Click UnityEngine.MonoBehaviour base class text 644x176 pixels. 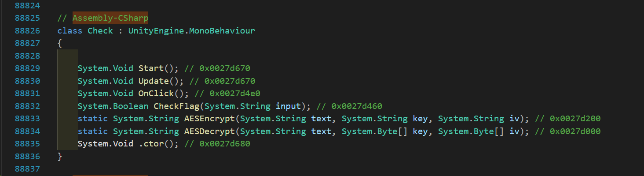(x=192, y=31)
